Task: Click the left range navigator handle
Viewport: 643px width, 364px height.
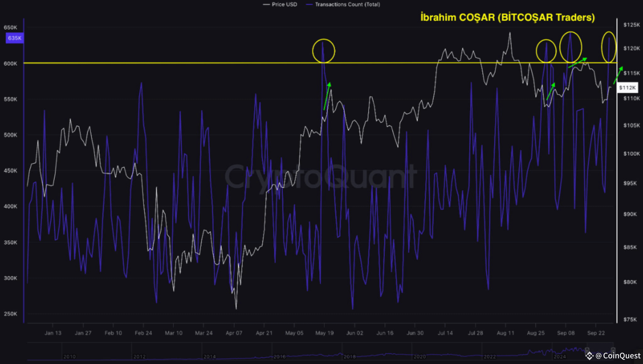Action: (x=587, y=350)
